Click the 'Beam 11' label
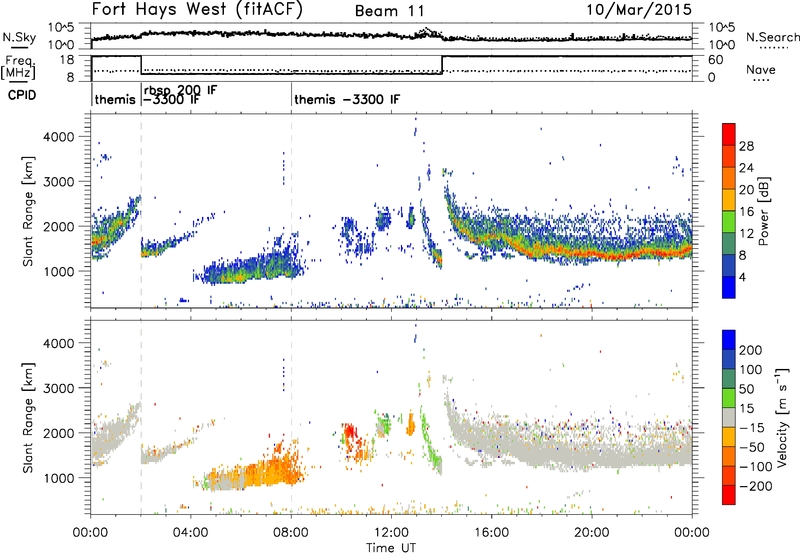This screenshot has height=554, width=800. click(x=390, y=11)
